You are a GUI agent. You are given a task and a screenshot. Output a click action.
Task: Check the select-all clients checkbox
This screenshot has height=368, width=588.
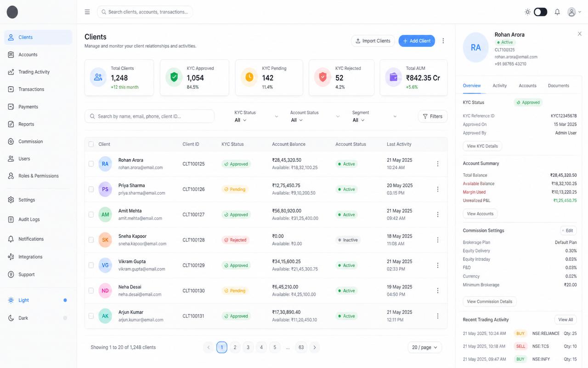point(91,144)
